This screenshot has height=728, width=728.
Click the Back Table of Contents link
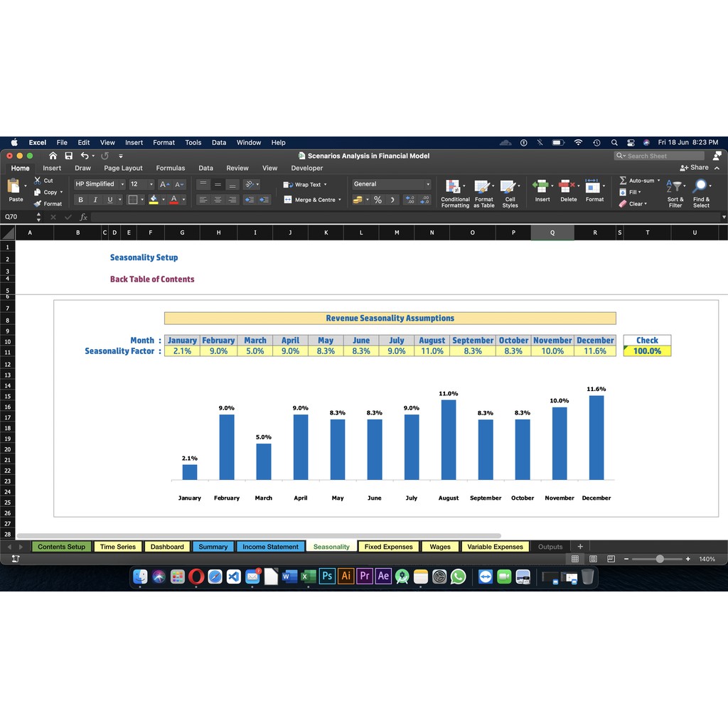tap(152, 279)
